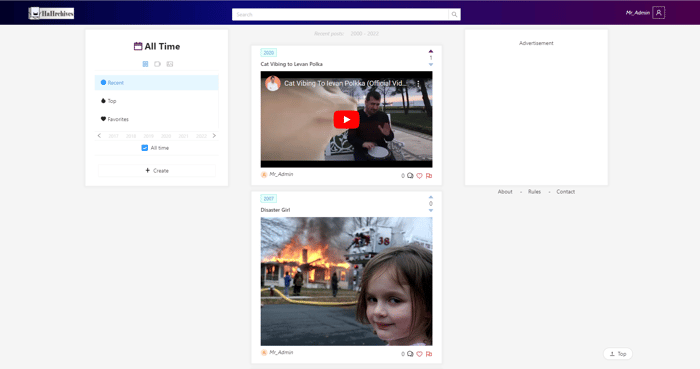Open the Contact link

coord(566,192)
